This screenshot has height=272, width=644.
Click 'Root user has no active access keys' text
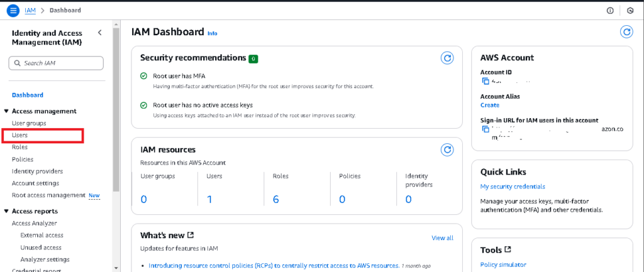(203, 105)
